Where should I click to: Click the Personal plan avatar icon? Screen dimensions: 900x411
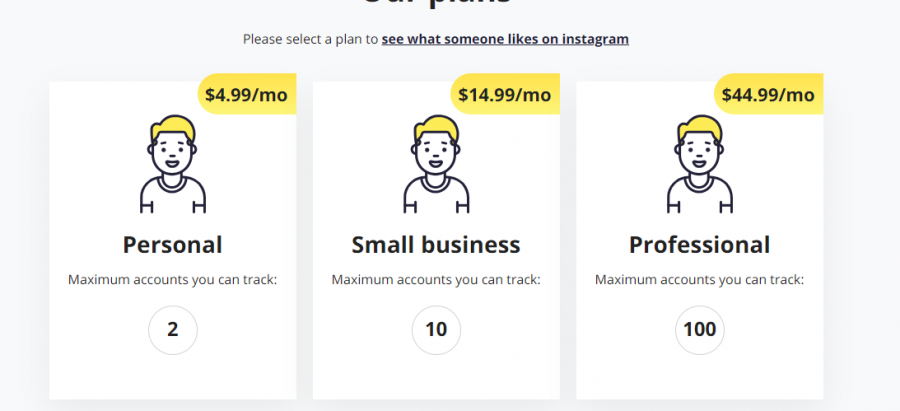(173, 165)
